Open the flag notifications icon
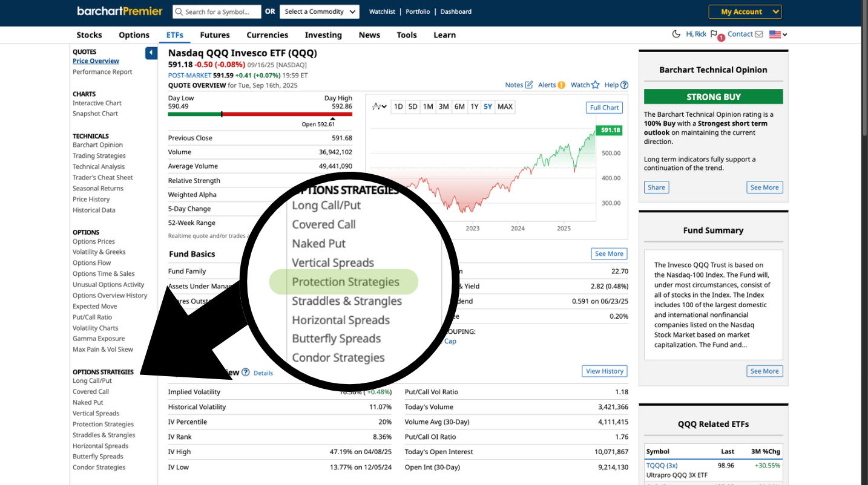 tap(714, 34)
